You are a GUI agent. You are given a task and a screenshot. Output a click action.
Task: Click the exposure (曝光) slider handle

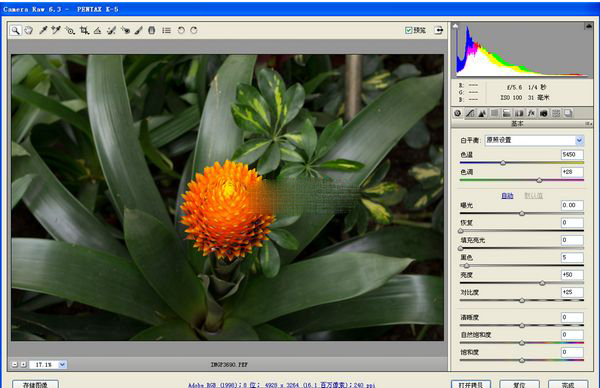(522, 214)
